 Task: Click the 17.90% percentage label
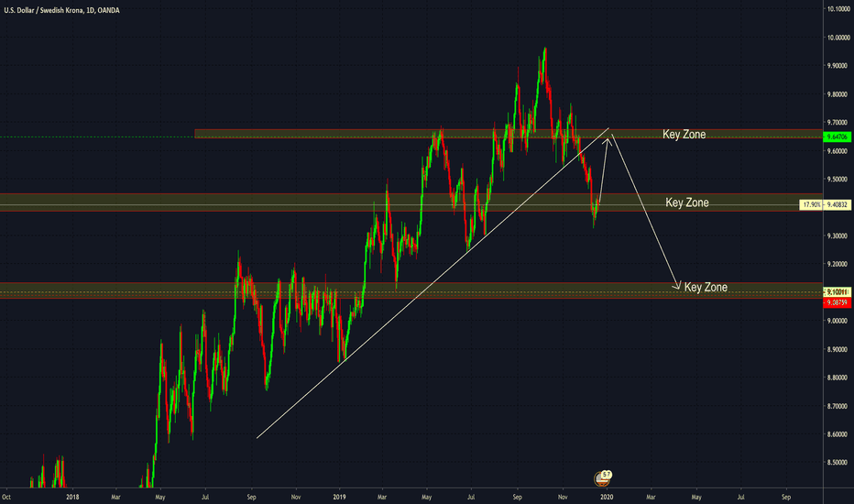[811, 205]
